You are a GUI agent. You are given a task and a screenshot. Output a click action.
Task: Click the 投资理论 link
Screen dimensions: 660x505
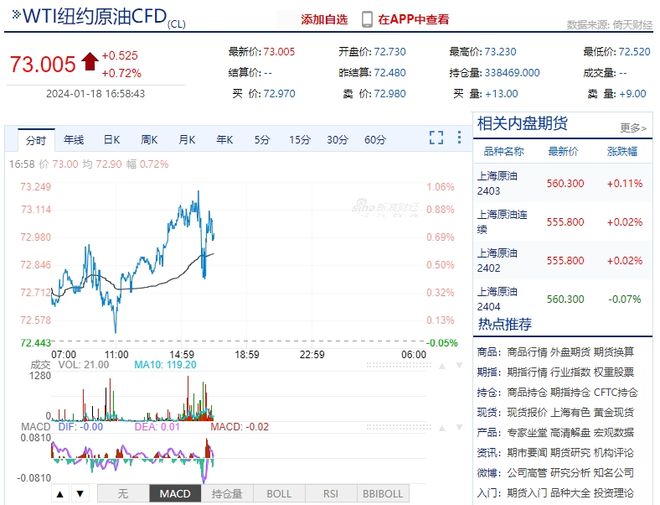tap(614, 492)
